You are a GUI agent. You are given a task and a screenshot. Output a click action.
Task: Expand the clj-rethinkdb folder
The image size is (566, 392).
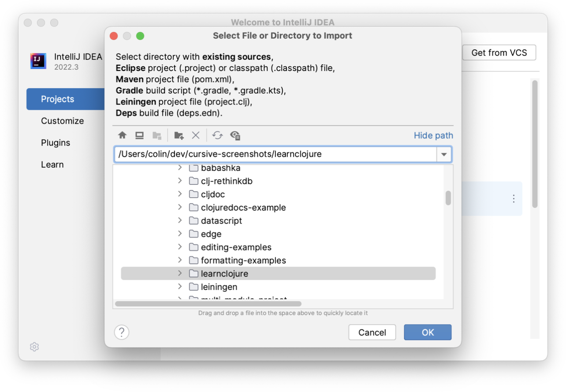point(180,181)
